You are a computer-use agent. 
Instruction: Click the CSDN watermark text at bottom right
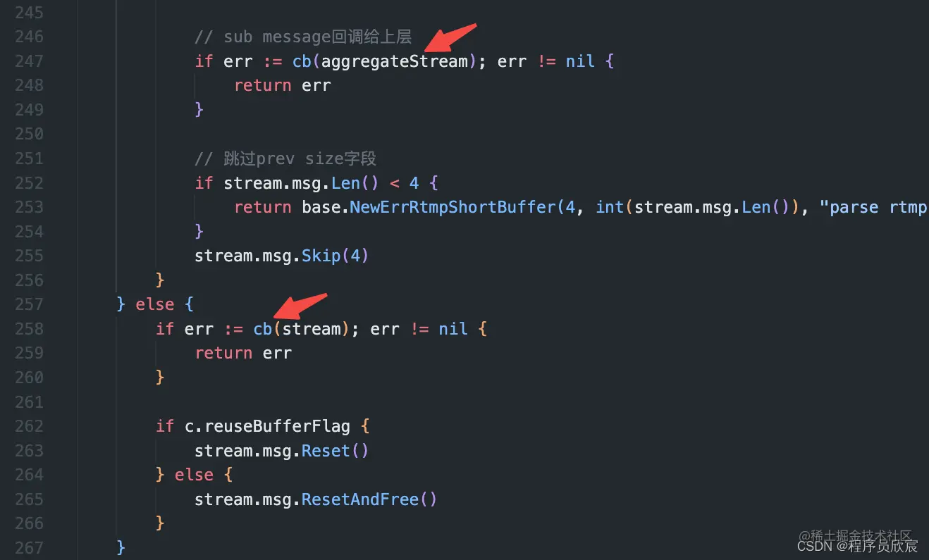pyautogui.click(x=858, y=546)
